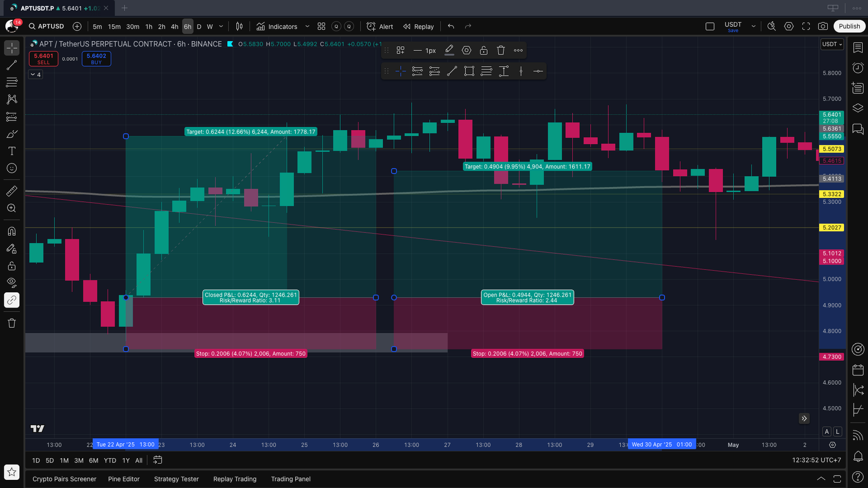Open the USDT currency dropdown on price axis

tap(832, 44)
